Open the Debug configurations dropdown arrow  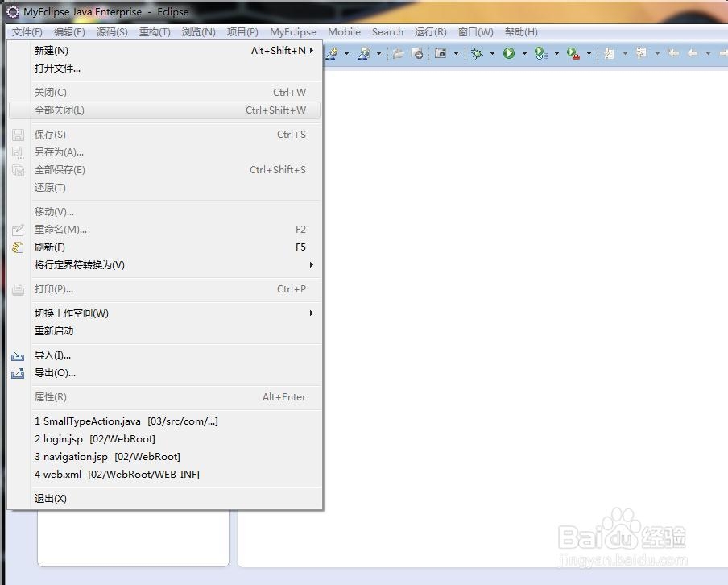tap(492, 53)
